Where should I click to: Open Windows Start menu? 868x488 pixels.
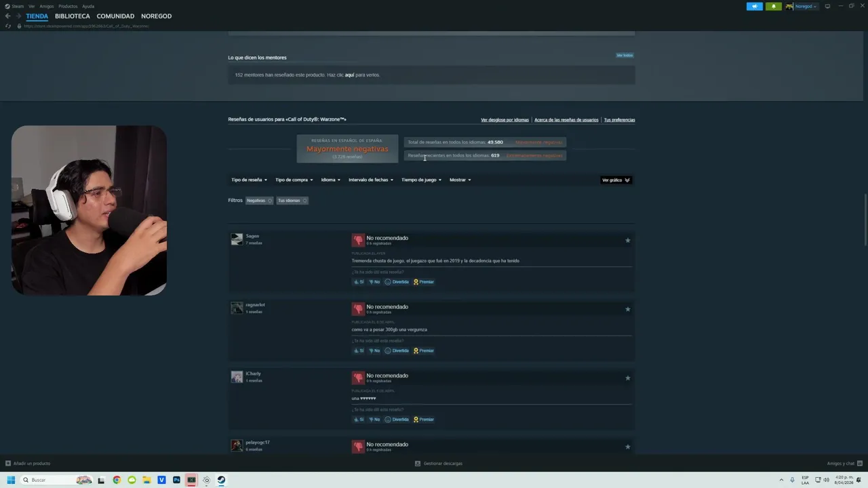11,480
